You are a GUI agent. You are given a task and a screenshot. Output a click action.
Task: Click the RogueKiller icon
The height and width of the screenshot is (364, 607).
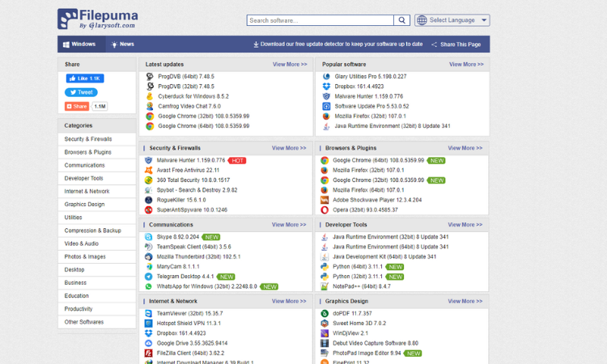tap(148, 200)
